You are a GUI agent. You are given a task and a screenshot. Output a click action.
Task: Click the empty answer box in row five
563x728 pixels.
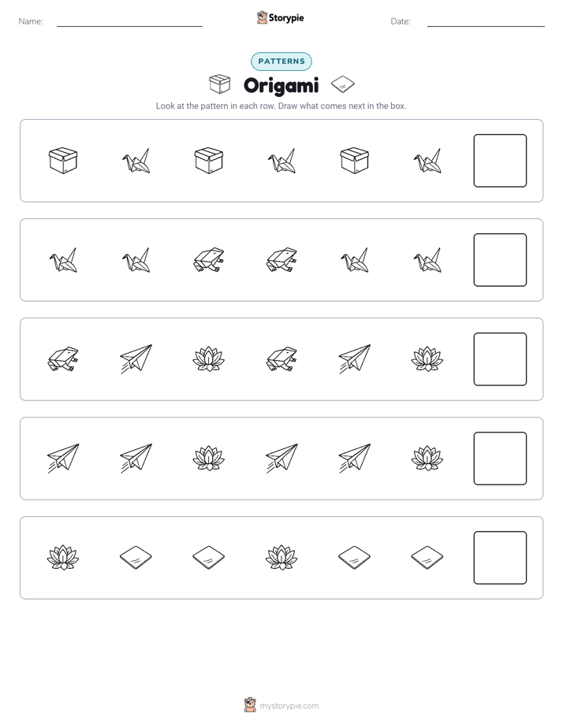coord(500,558)
